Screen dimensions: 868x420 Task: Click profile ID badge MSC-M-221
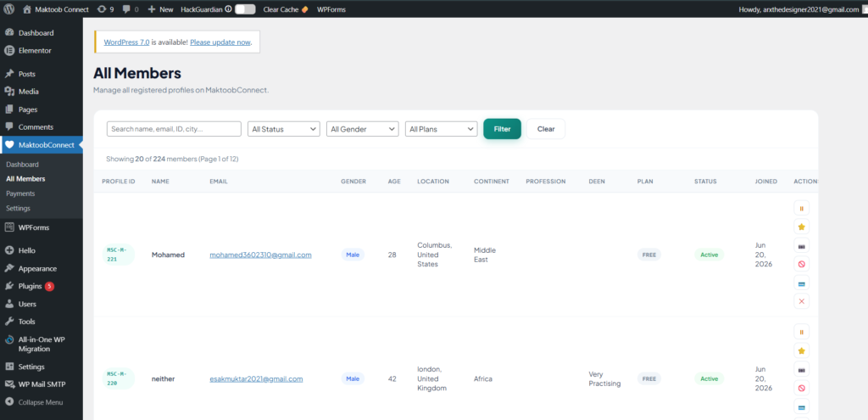coord(119,255)
